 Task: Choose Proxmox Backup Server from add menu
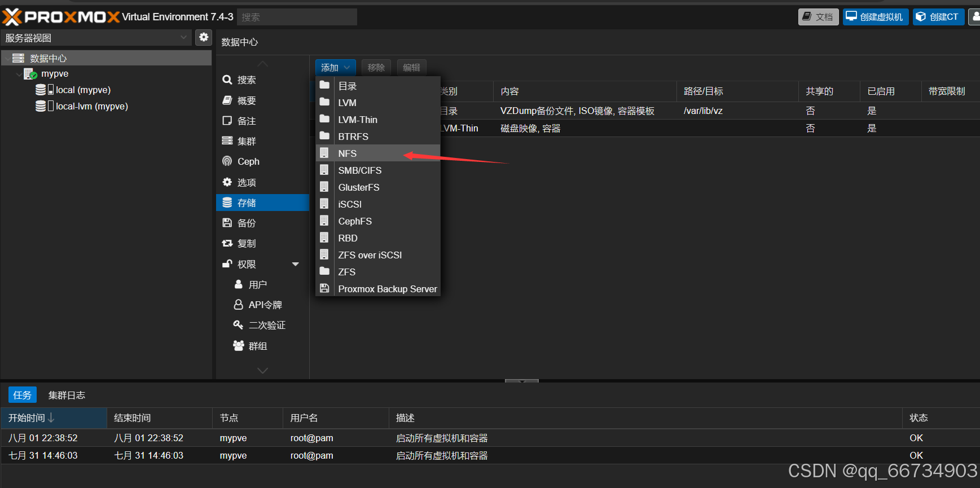(378, 289)
